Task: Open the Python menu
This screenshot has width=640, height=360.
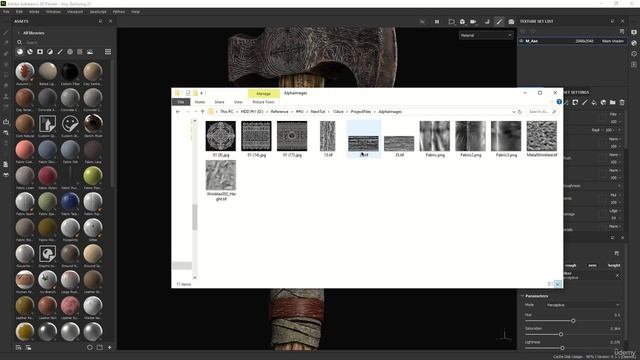Action: [x=119, y=12]
